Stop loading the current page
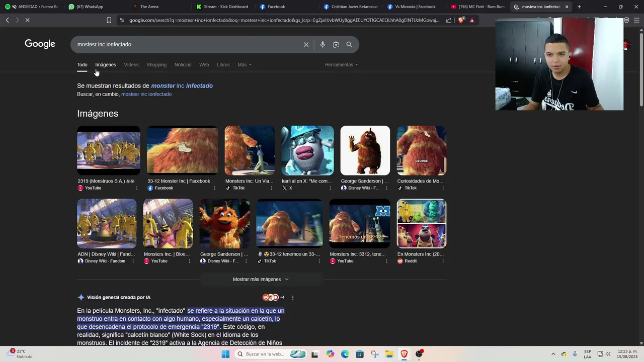This screenshot has height=362, width=644. click(x=28, y=20)
